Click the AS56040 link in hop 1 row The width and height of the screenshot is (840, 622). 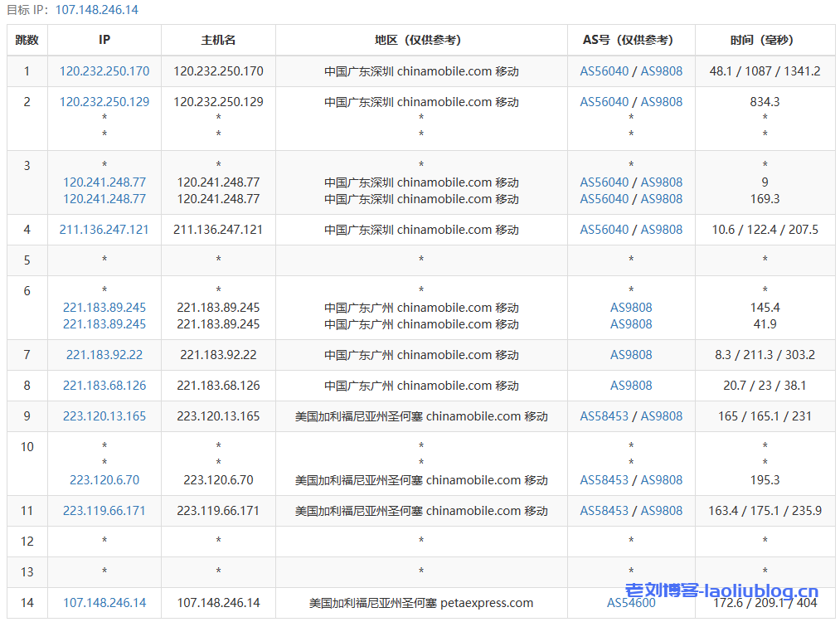point(605,71)
